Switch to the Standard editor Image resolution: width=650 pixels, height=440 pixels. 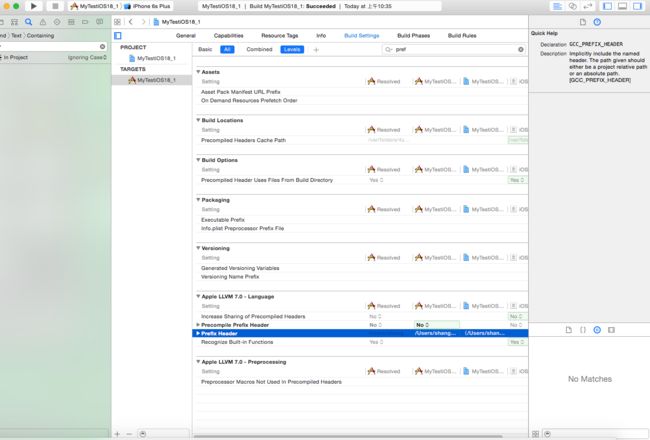point(558,6)
